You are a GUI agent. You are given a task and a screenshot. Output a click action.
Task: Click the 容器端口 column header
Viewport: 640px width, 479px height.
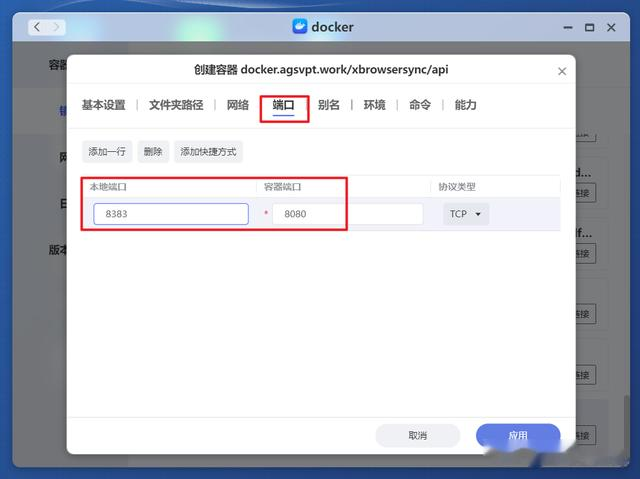click(282, 187)
